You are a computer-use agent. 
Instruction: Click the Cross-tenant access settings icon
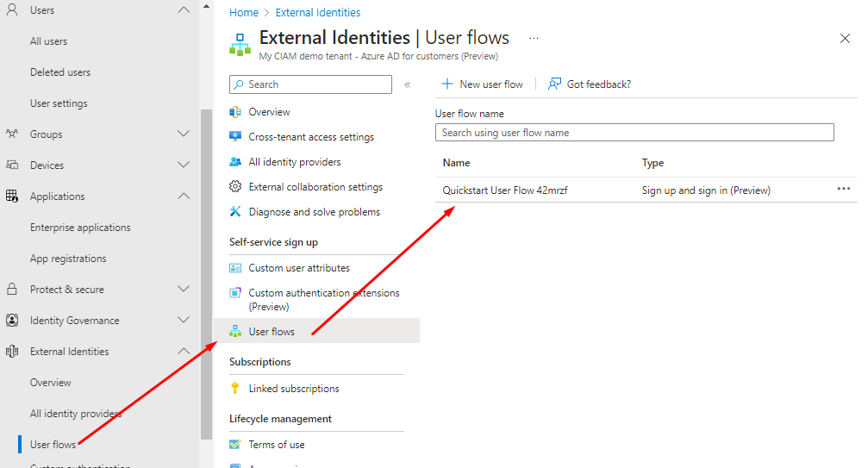click(x=235, y=137)
